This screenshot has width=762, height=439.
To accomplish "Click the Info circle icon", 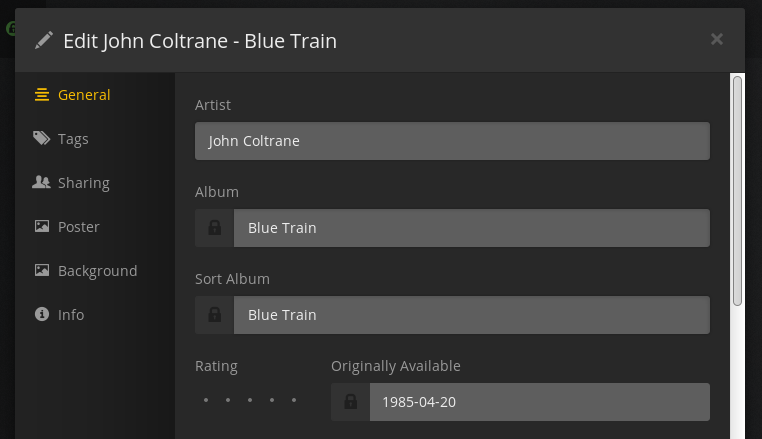I will 42,315.
